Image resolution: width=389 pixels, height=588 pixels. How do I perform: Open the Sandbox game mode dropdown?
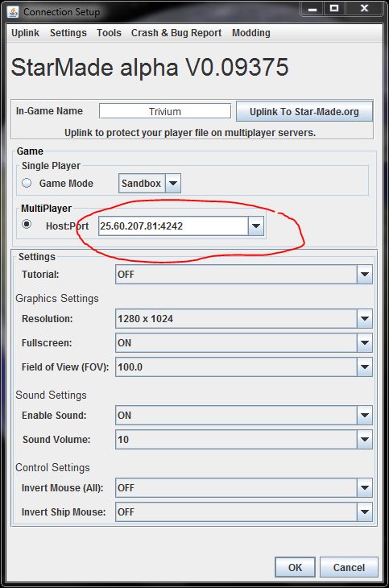click(x=150, y=184)
